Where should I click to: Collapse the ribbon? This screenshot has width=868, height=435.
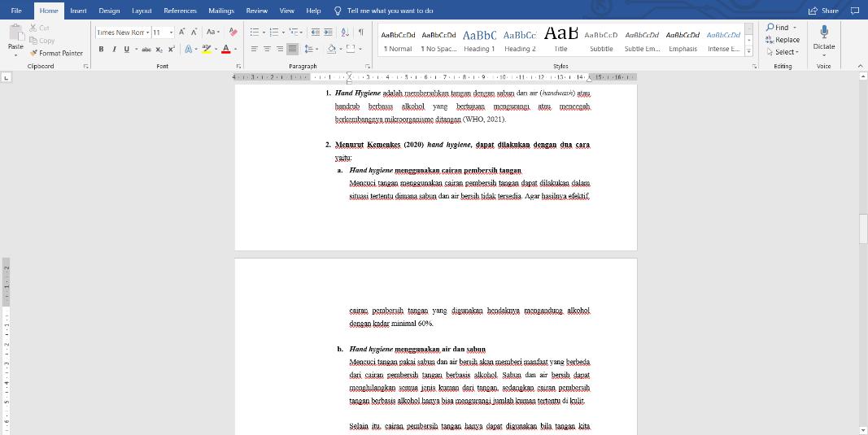(860, 67)
